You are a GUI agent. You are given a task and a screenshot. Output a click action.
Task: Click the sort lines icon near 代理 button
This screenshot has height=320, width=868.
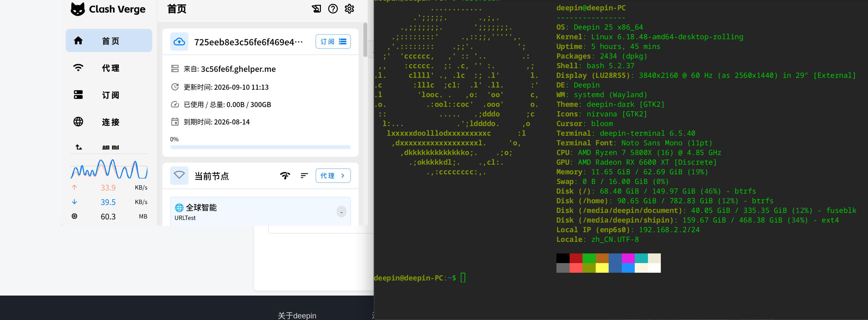[304, 176]
